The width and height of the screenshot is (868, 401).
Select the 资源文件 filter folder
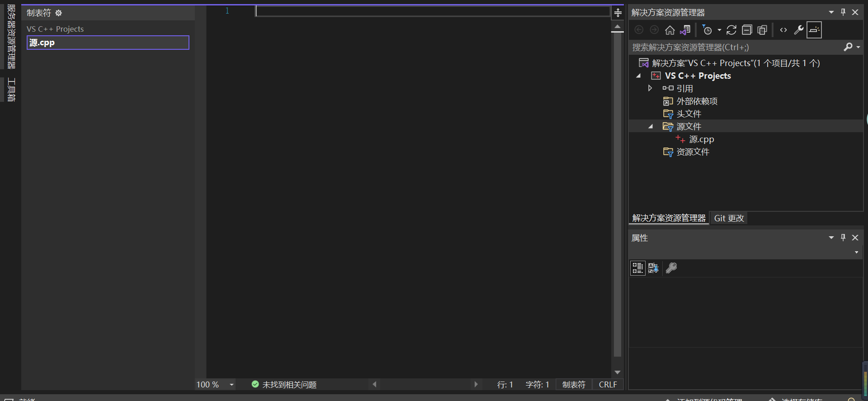point(693,152)
